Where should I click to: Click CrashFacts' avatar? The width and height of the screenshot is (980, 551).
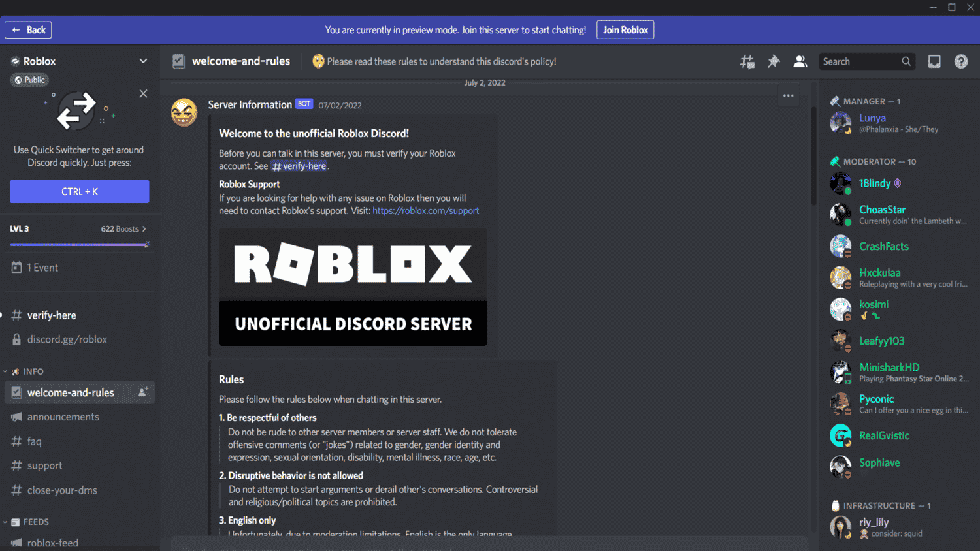pyautogui.click(x=840, y=246)
